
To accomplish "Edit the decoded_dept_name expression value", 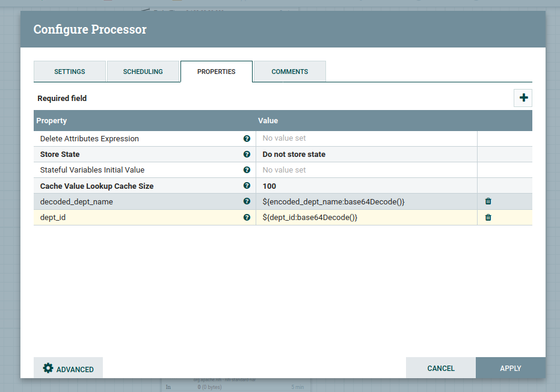I will tap(366, 202).
